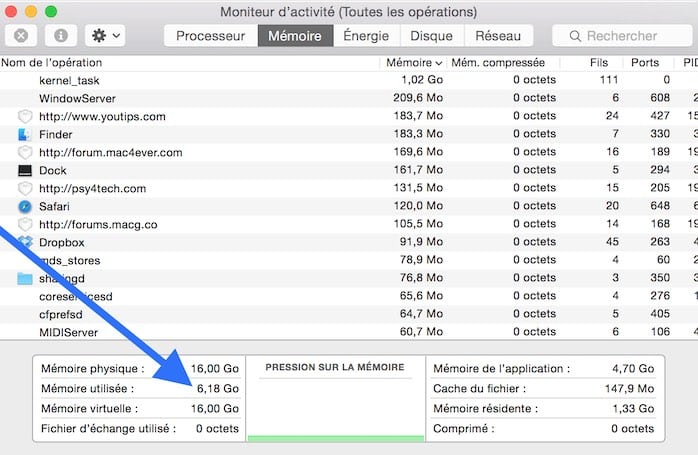Sort by Fils column header
This screenshot has width=698, height=455.
click(599, 63)
